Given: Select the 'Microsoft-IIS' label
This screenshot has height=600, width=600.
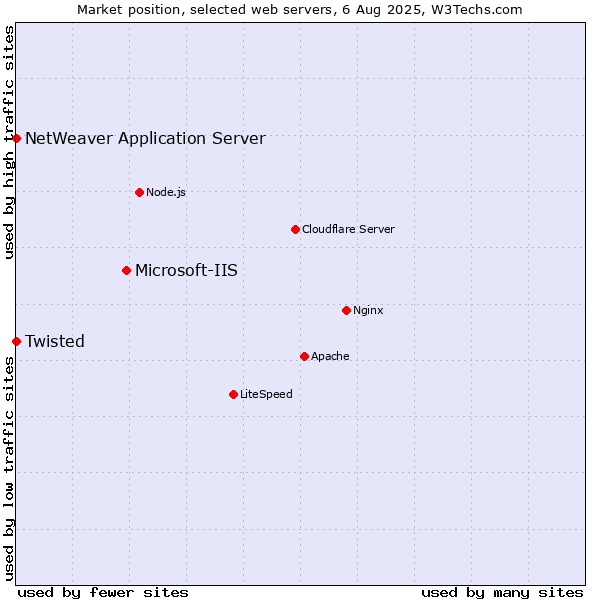Looking at the screenshot, I should coord(186,271).
